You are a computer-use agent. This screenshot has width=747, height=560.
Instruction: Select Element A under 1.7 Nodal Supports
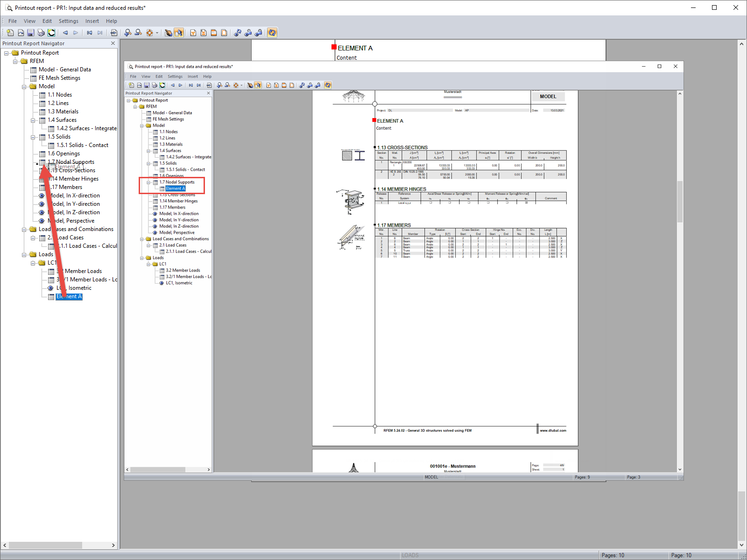coord(176,188)
